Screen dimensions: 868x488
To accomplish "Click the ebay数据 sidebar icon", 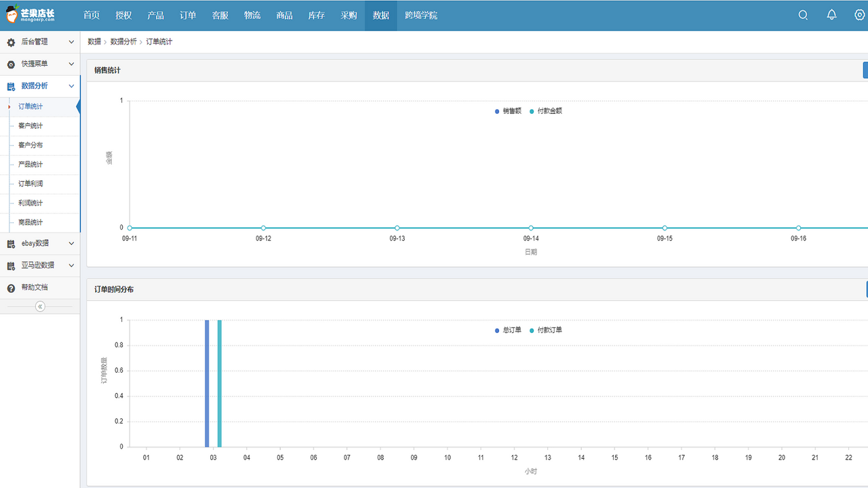I will point(11,243).
